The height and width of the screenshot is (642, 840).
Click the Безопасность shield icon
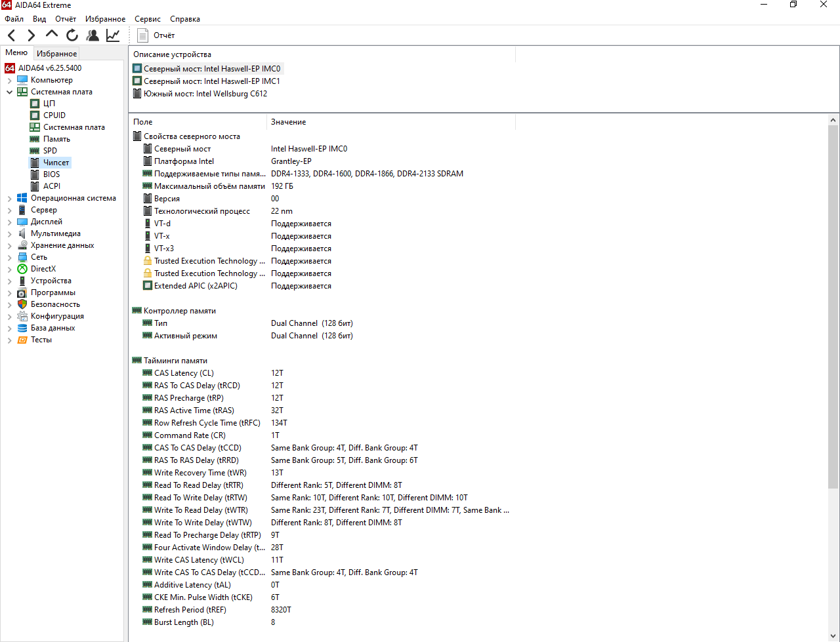23,304
